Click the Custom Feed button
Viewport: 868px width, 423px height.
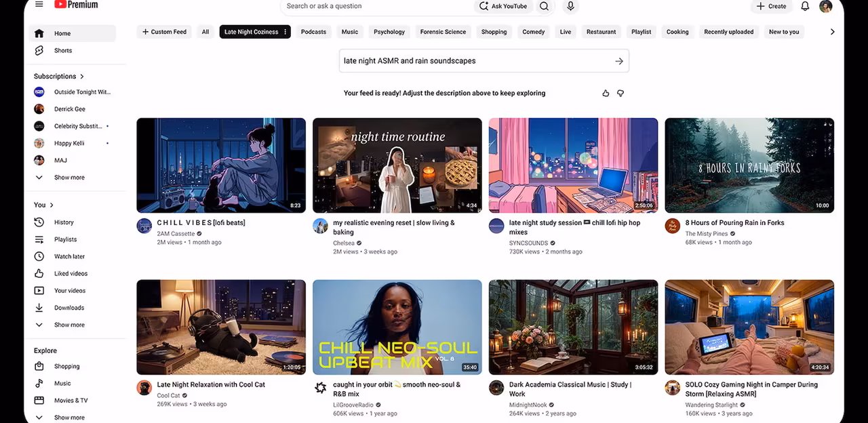click(x=164, y=32)
